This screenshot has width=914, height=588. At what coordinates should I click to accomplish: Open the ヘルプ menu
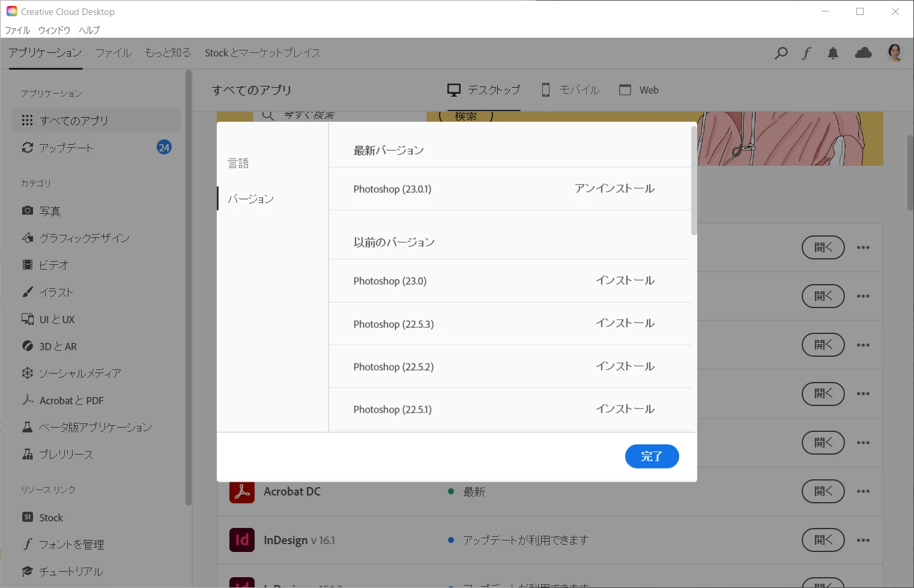[89, 30]
